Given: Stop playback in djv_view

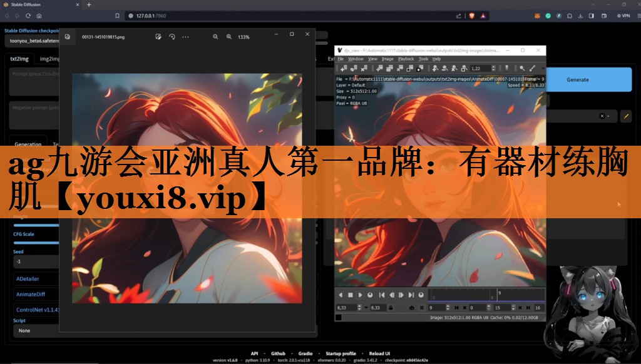Looking at the screenshot, I should coord(351,295).
